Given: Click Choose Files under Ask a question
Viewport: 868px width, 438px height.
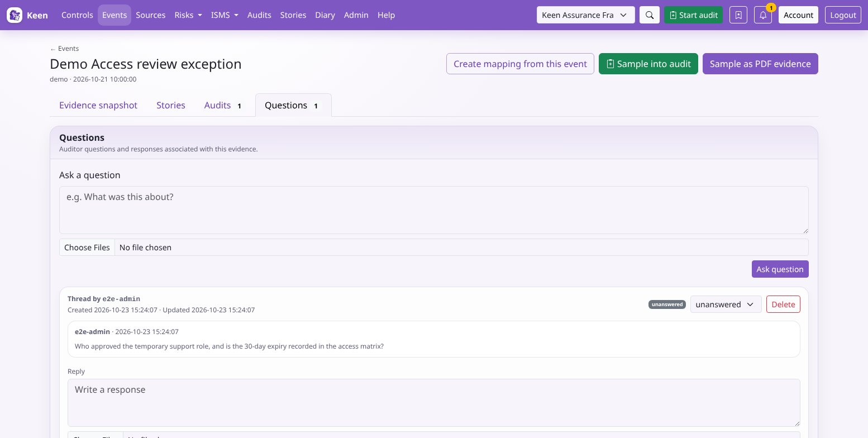Looking at the screenshot, I should (x=87, y=247).
